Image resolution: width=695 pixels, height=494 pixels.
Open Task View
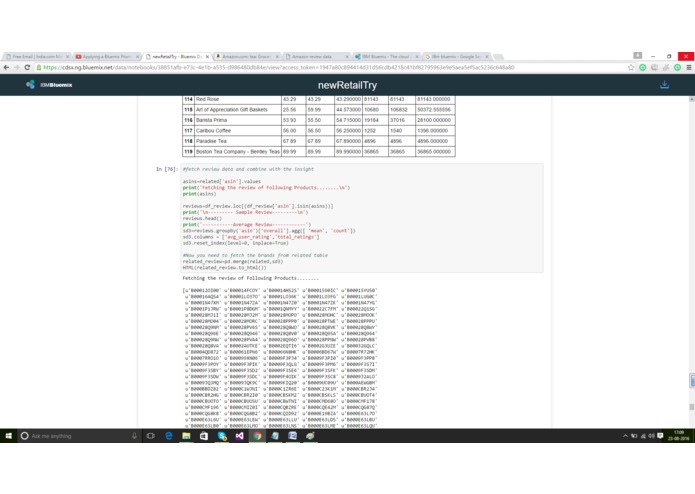151,436
